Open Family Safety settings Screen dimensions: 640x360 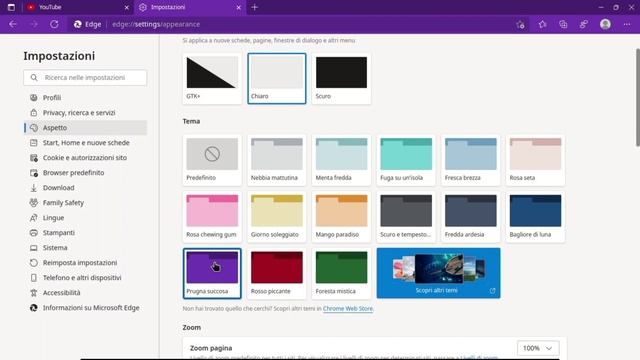[x=85, y=203]
